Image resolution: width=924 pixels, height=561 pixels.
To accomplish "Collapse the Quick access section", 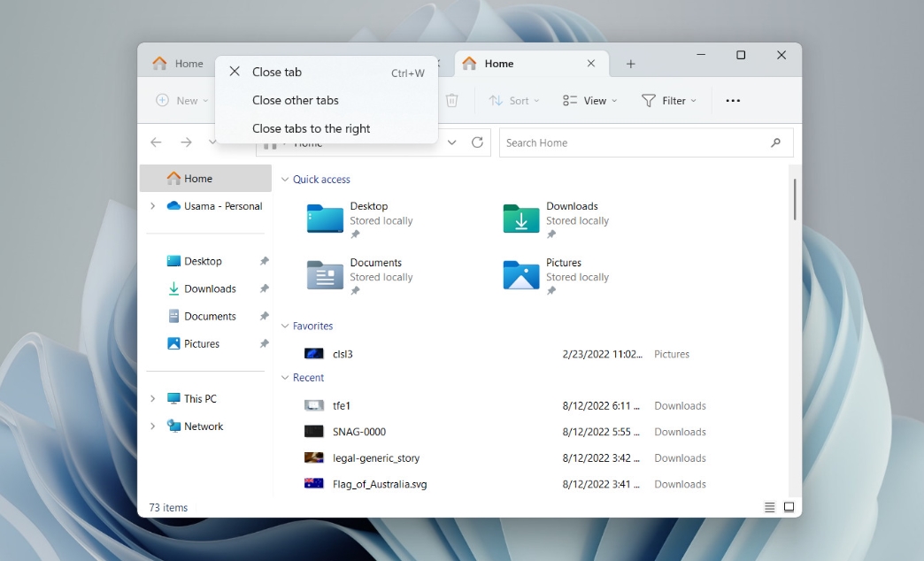I will pyautogui.click(x=285, y=180).
